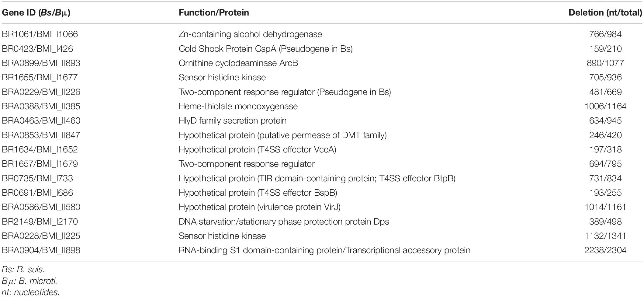Click the T4SS effector BtpB function text
The image size is (644, 297).
(x=317, y=178)
